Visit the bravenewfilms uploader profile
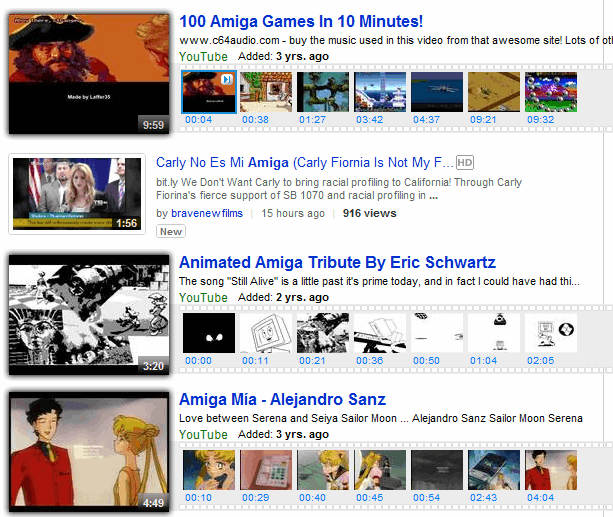 pos(207,213)
